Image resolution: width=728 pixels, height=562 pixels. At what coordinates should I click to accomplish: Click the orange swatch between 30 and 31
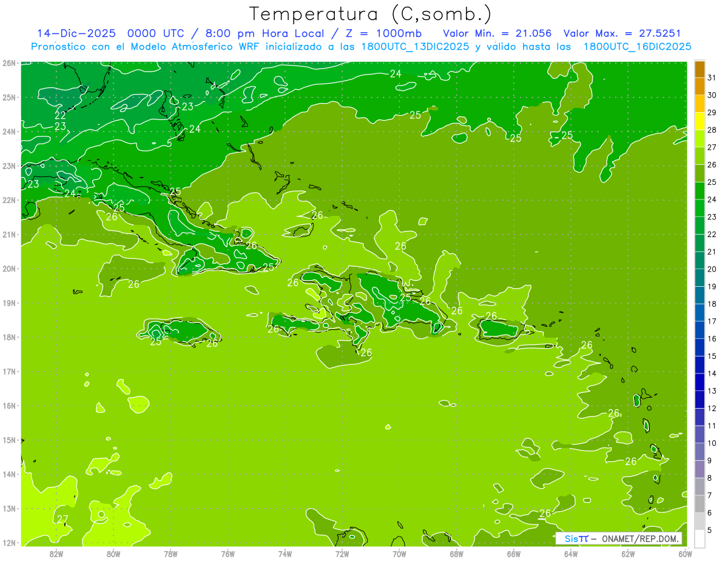(x=700, y=86)
